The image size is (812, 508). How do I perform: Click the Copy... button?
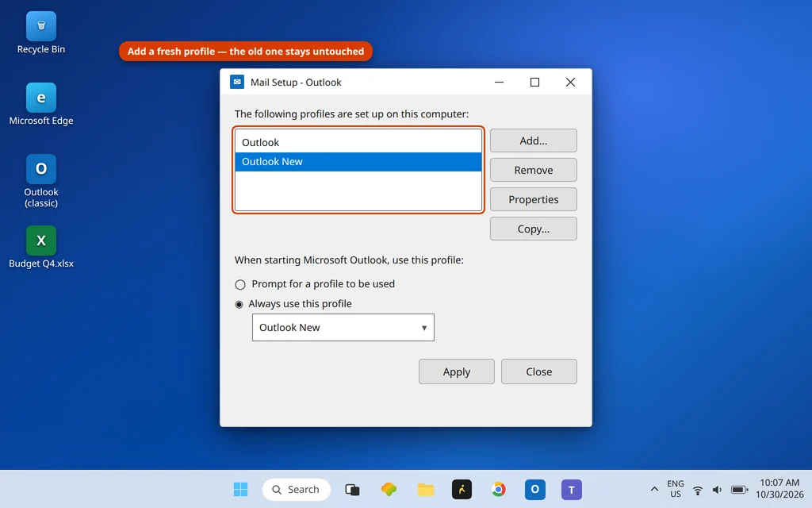click(534, 229)
